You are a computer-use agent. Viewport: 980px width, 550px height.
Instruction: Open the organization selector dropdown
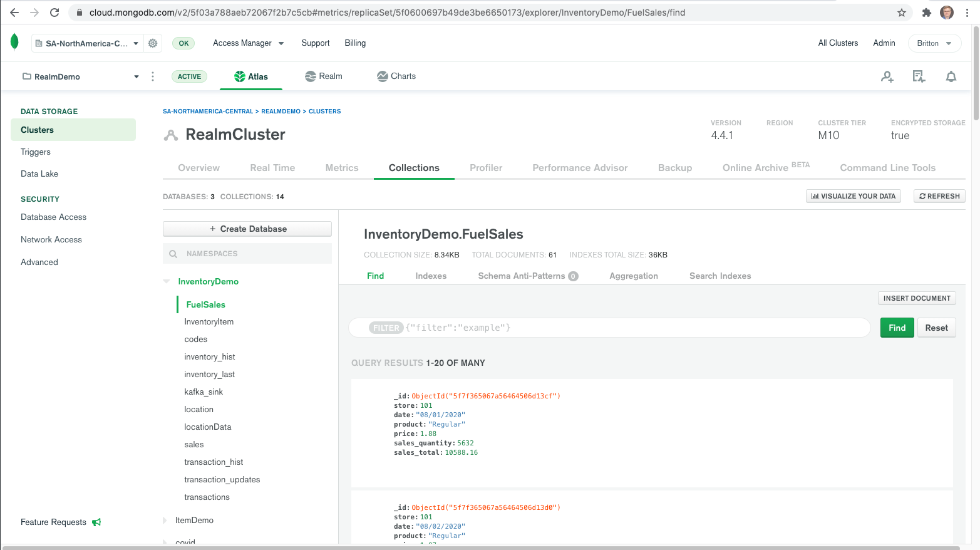[x=87, y=43]
